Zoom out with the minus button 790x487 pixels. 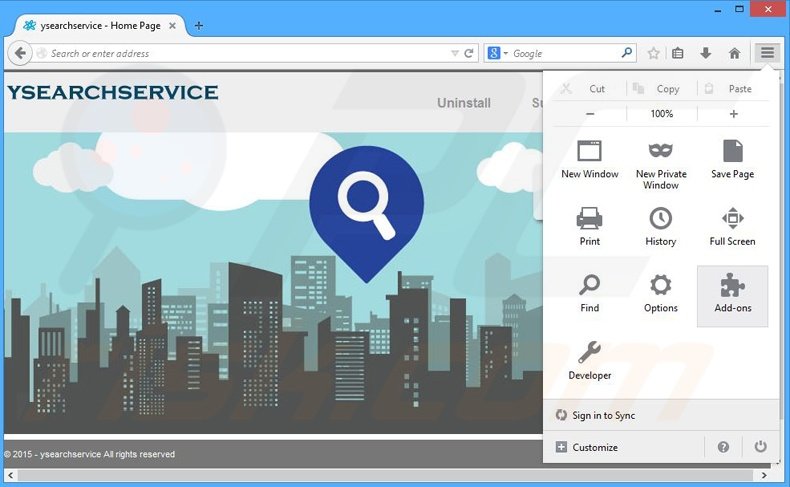(590, 114)
